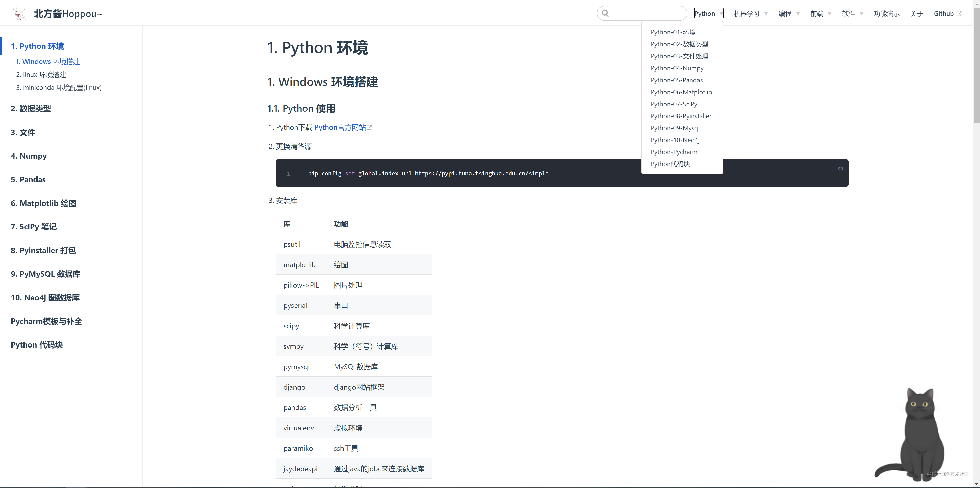Select 功能演示 in the top menu

tap(886, 13)
